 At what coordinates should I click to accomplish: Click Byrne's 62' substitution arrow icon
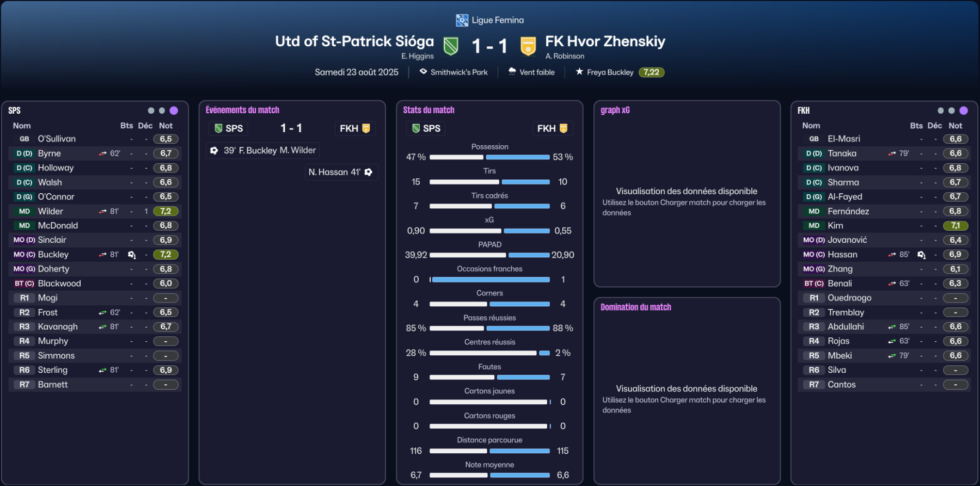tap(102, 154)
